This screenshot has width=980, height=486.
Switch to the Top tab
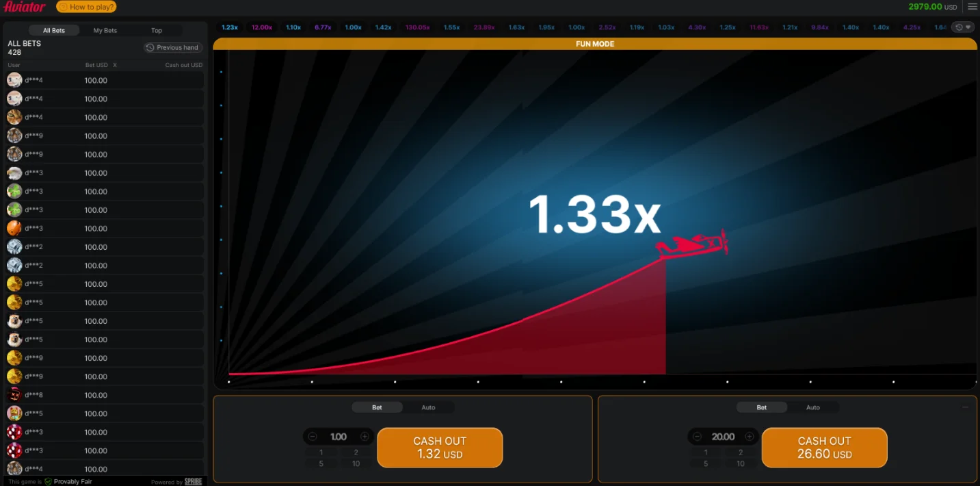click(x=157, y=30)
